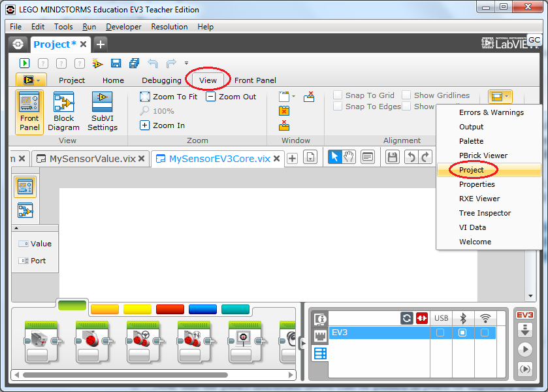
Task: Choose Project from the window dropdown list
Action: tap(489, 170)
